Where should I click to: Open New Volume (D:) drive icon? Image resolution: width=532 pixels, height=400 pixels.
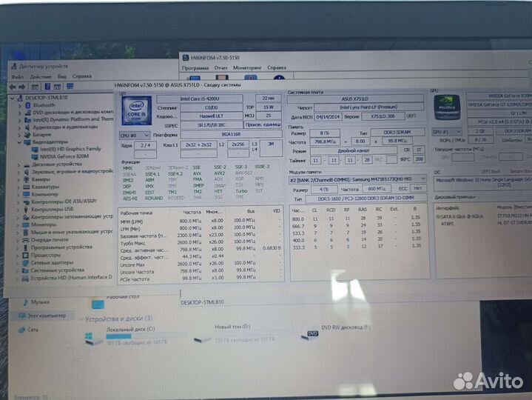(x=200, y=338)
